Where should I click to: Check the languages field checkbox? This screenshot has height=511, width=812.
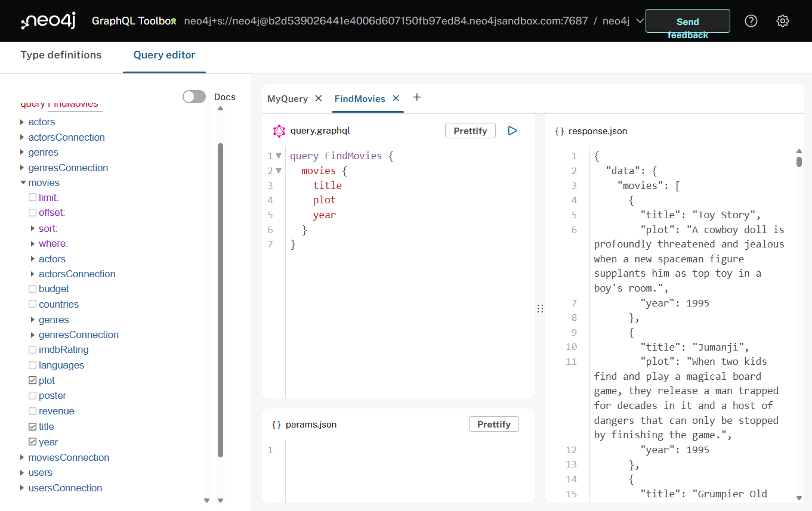33,365
